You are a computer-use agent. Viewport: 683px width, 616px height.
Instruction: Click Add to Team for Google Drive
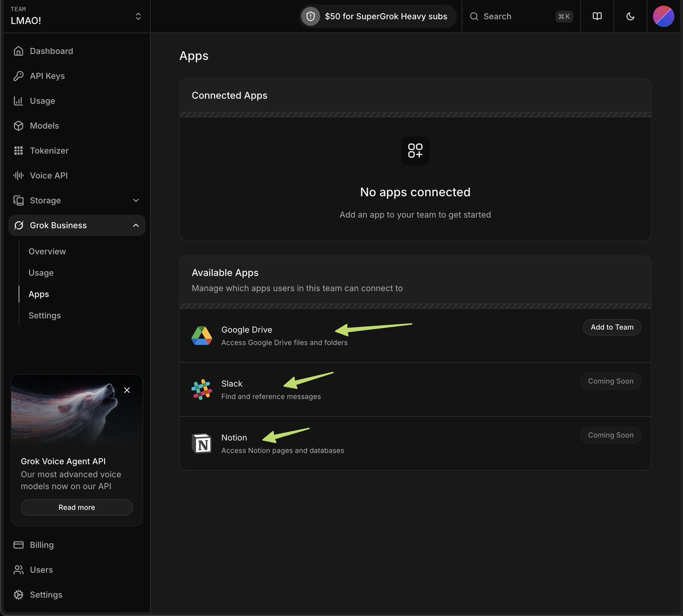point(612,327)
